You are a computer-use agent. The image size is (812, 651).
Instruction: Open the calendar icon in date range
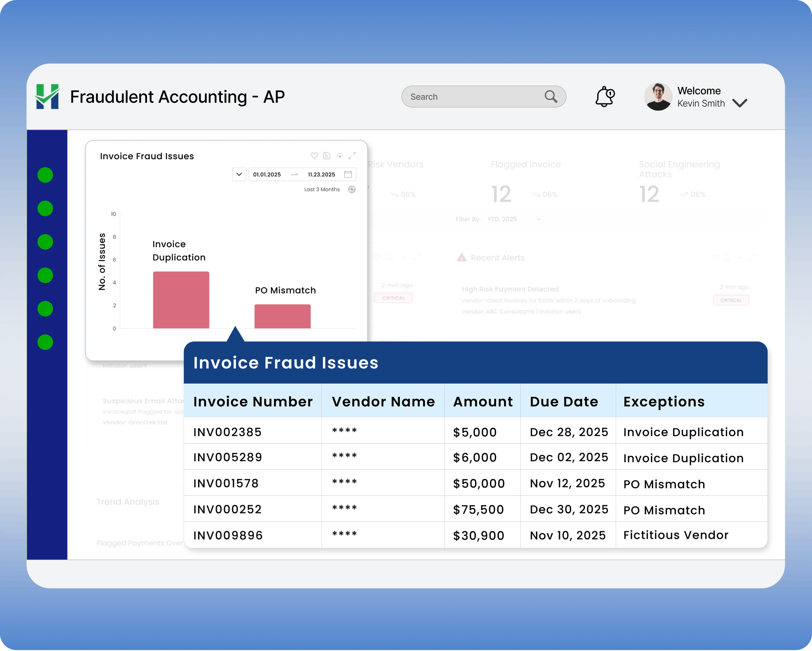pos(348,174)
